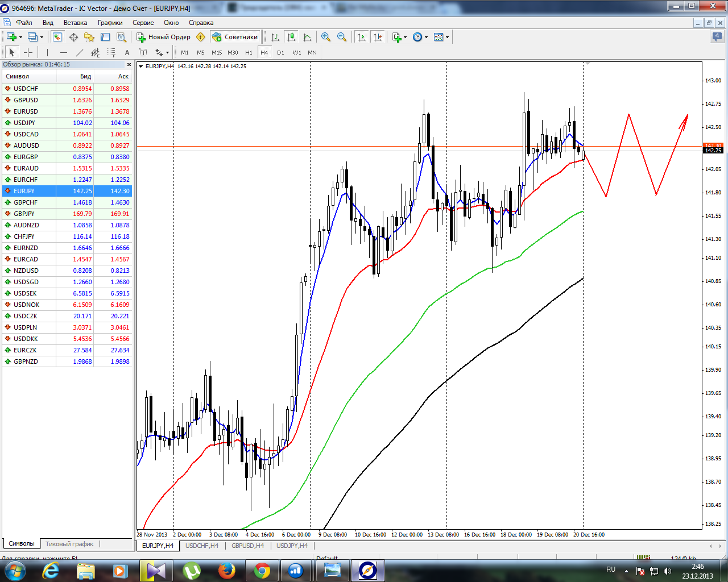Open the Сервис menu
The image size is (728, 582).
point(143,23)
